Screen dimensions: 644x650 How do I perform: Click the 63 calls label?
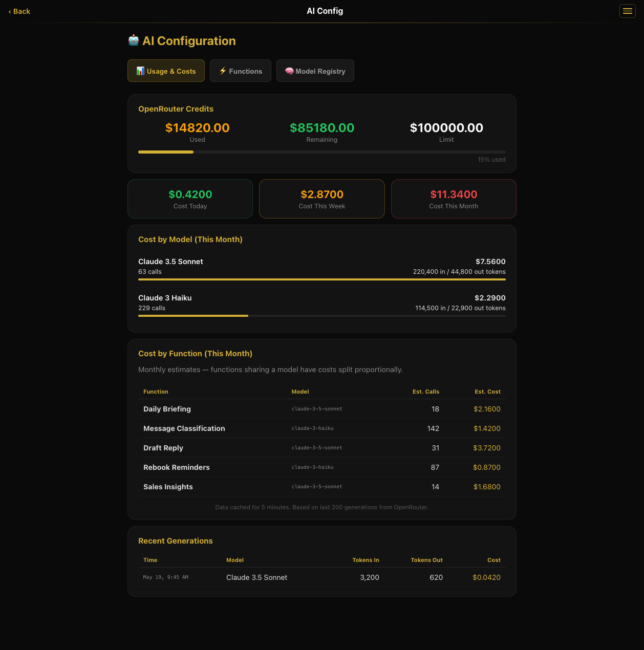tap(149, 272)
